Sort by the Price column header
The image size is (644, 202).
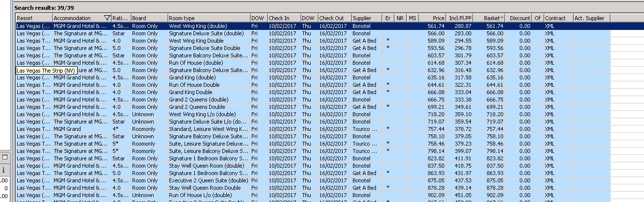432,18
